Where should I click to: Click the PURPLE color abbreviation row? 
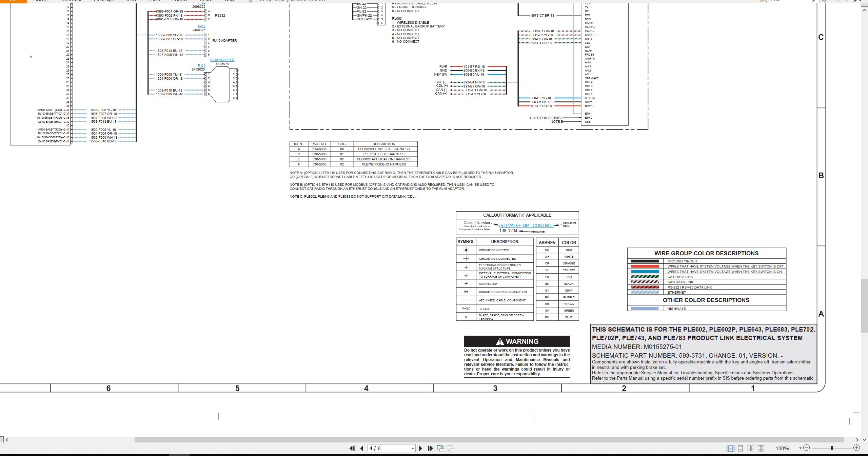(557, 297)
